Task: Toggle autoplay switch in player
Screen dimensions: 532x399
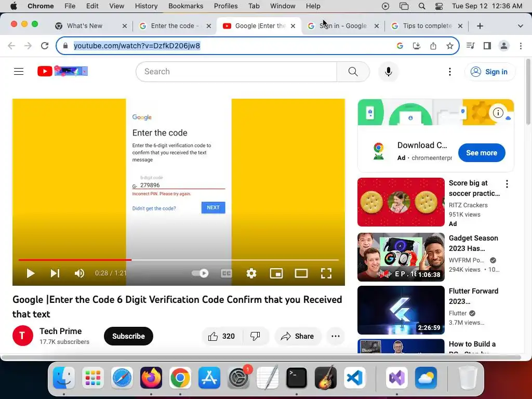Action: pyautogui.click(x=200, y=273)
